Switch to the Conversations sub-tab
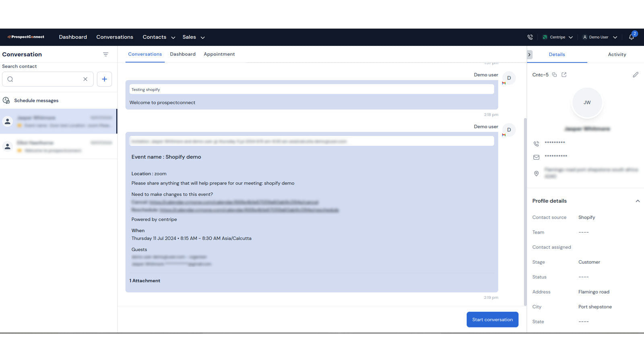 coord(145,54)
